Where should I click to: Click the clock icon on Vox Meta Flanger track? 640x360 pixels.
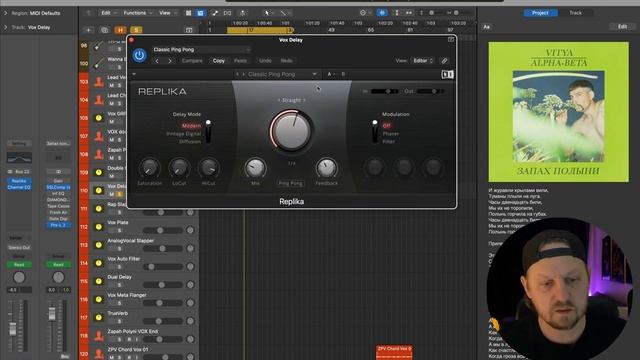coord(98,300)
